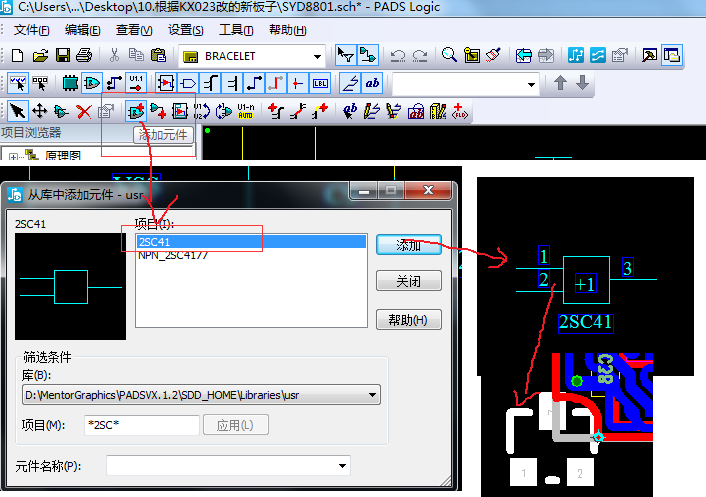Click the 帮助(H) dialog button

[408, 320]
